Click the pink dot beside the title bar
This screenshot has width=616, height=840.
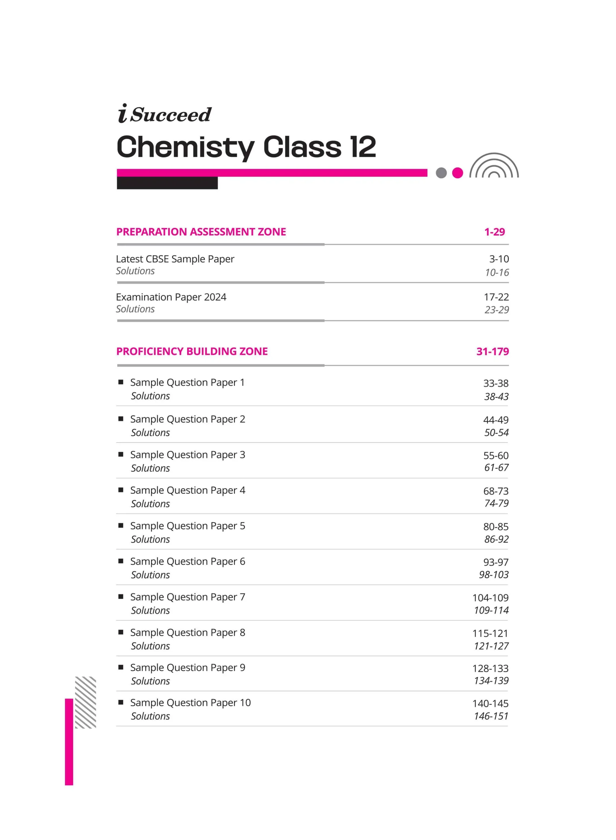[x=457, y=173]
